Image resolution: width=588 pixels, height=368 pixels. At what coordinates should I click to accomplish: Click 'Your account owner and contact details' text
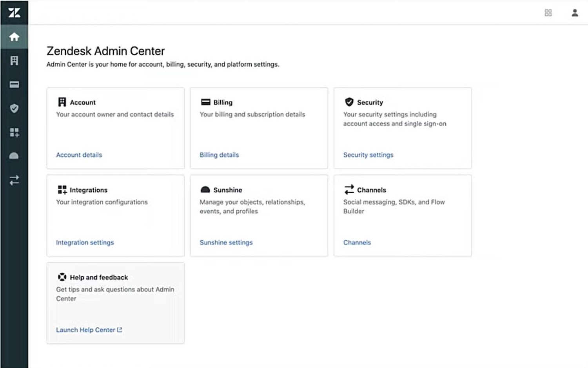(x=115, y=114)
